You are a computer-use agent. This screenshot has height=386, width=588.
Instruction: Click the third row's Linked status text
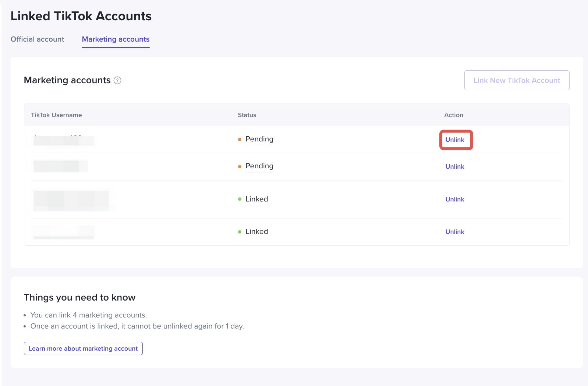pyautogui.click(x=256, y=199)
